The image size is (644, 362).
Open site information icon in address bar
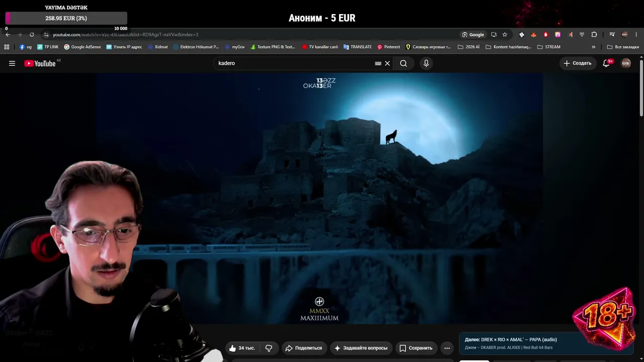(x=46, y=35)
